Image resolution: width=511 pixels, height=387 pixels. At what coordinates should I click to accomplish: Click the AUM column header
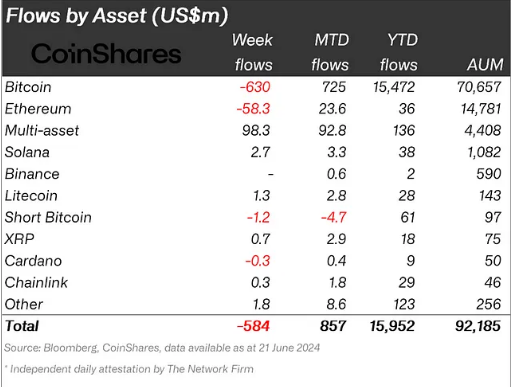coord(485,64)
